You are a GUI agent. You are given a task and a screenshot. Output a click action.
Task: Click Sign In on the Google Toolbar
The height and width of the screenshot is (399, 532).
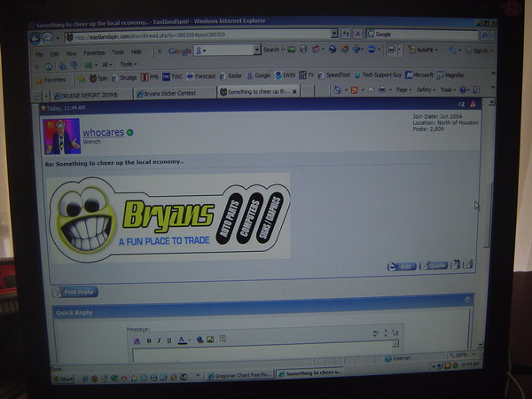tap(477, 51)
